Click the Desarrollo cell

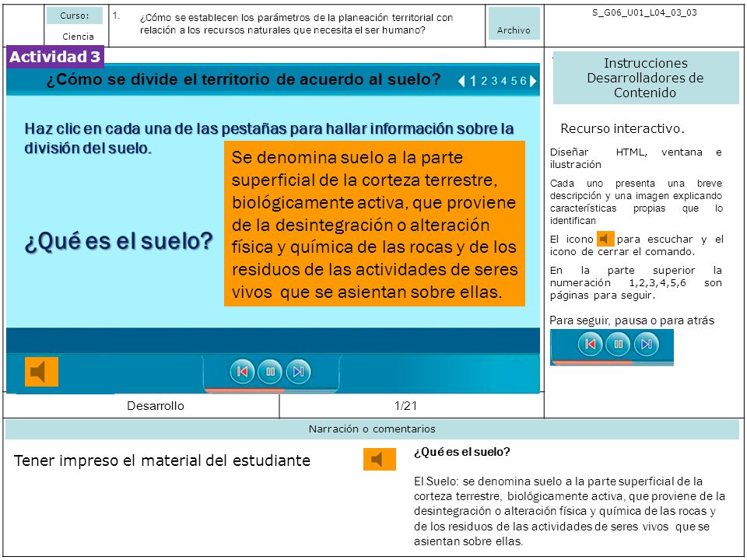click(156, 406)
